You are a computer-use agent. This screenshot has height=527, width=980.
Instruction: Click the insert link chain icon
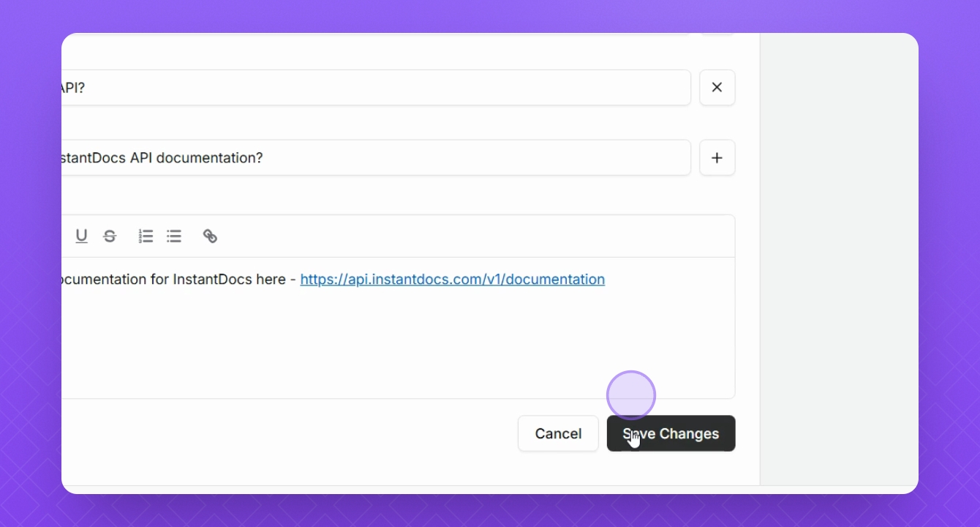point(210,236)
